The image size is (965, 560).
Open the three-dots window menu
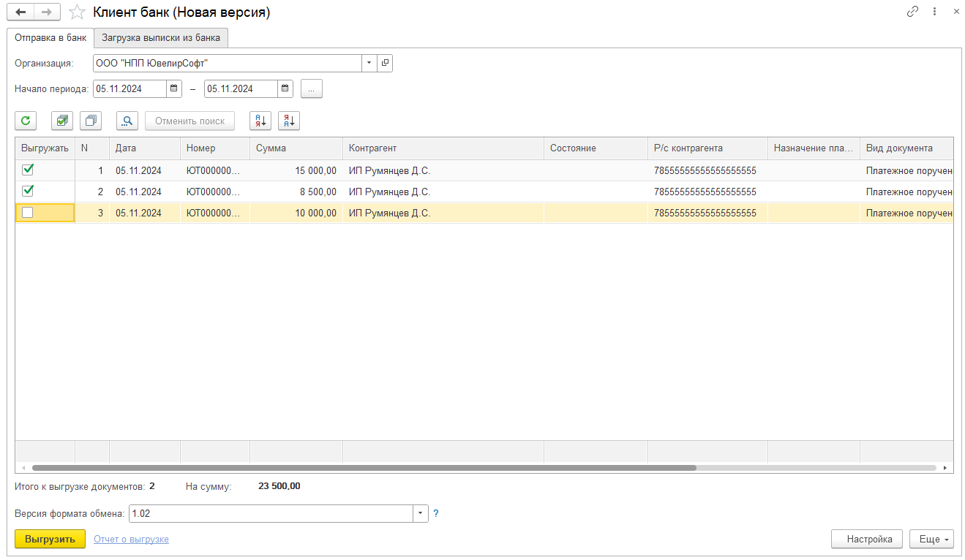coord(934,12)
